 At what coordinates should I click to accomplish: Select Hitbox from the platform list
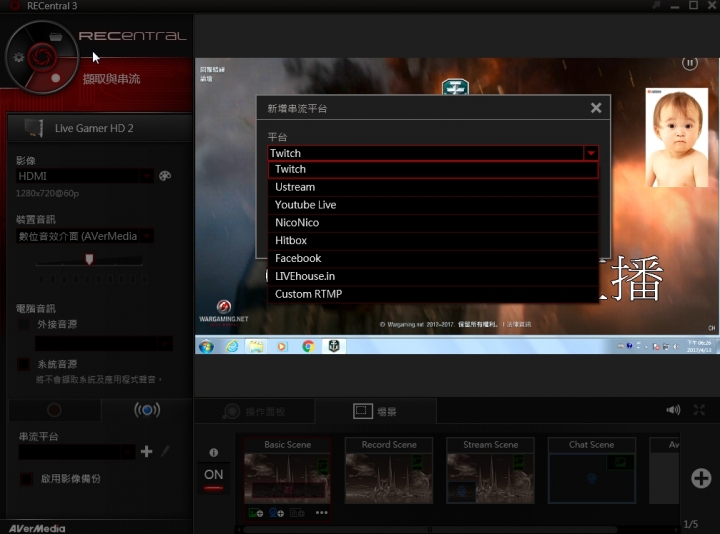(433, 241)
